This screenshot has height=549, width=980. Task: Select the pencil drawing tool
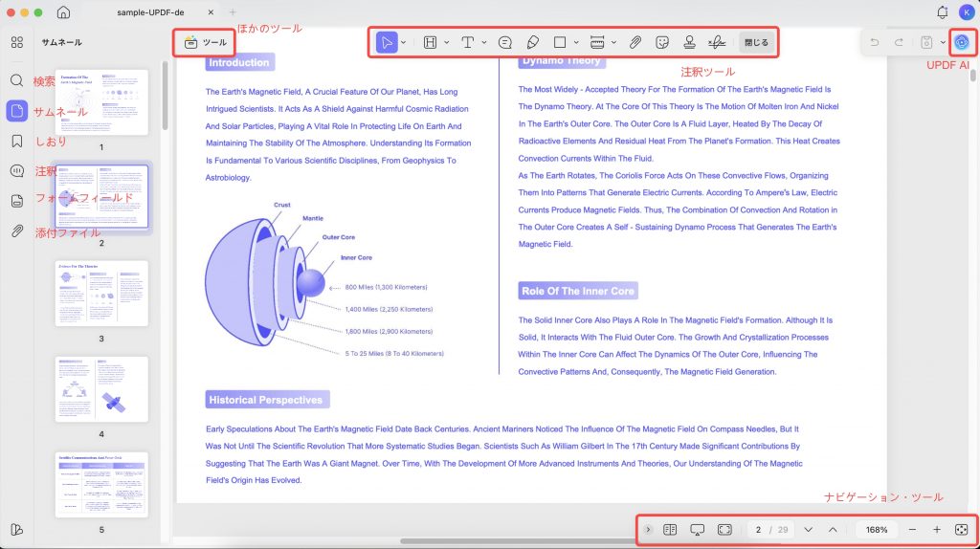tap(532, 42)
